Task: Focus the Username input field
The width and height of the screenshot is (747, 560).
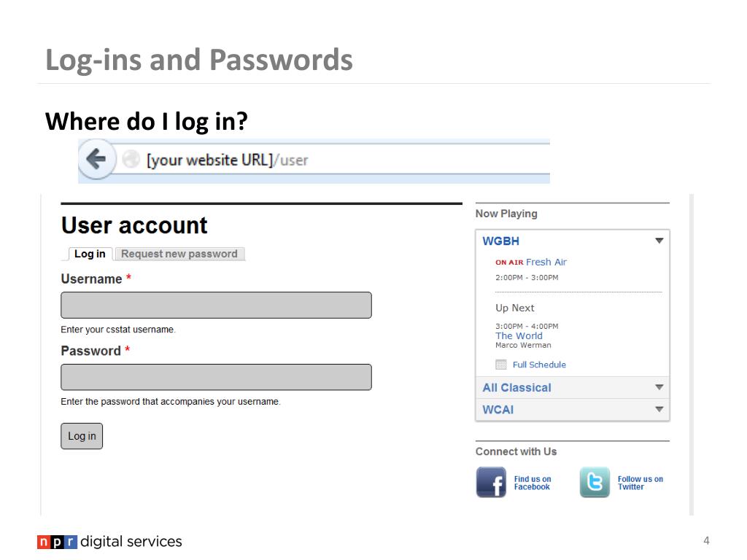Action: tap(216, 305)
